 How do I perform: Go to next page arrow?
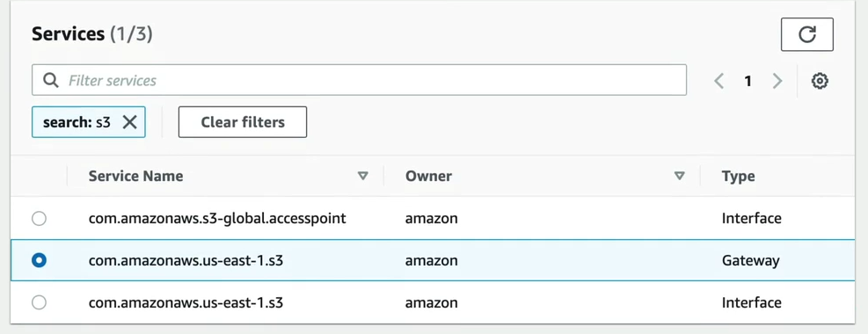777,81
